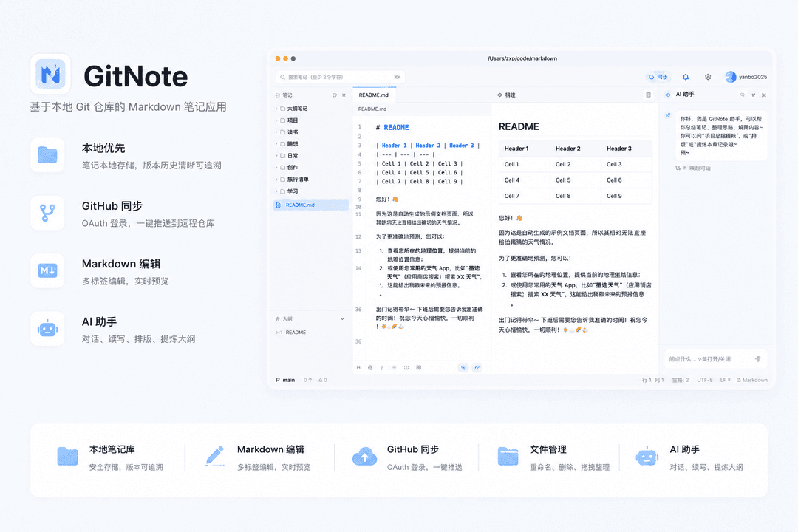
Task: Click the cloud upload icon in bottom bar
Action: (x=364, y=456)
